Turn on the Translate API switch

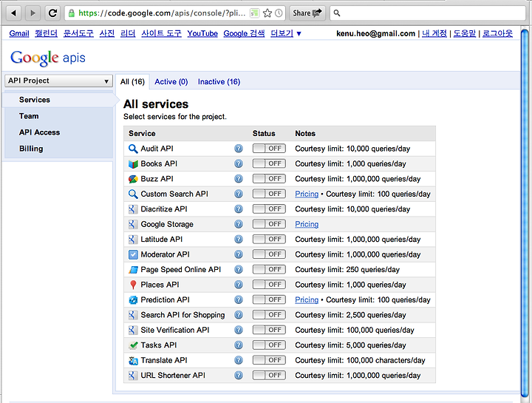[x=269, y=360]
